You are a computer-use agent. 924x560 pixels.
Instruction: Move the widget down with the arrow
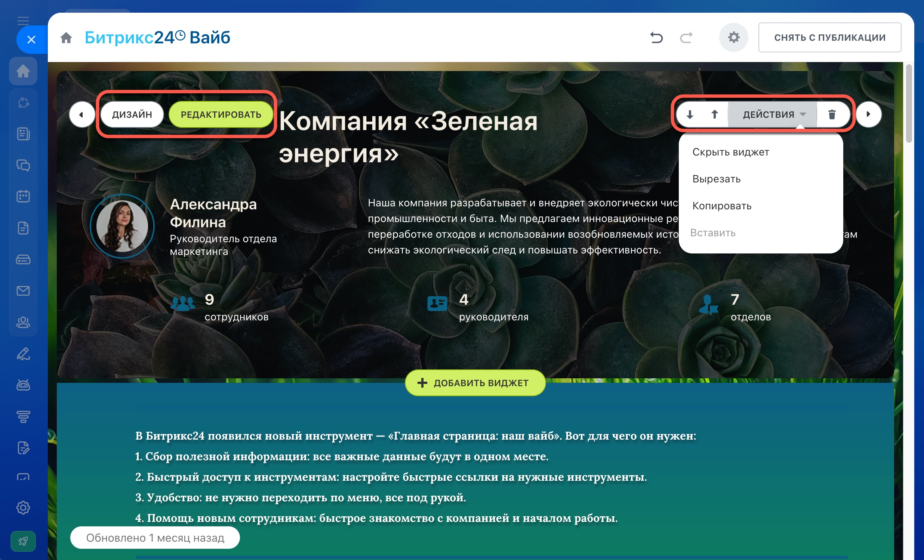click(690, 114)
